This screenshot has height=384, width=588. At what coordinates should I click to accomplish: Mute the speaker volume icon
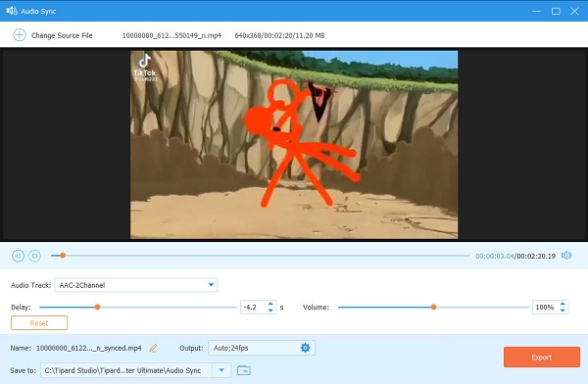click(566, 256)
